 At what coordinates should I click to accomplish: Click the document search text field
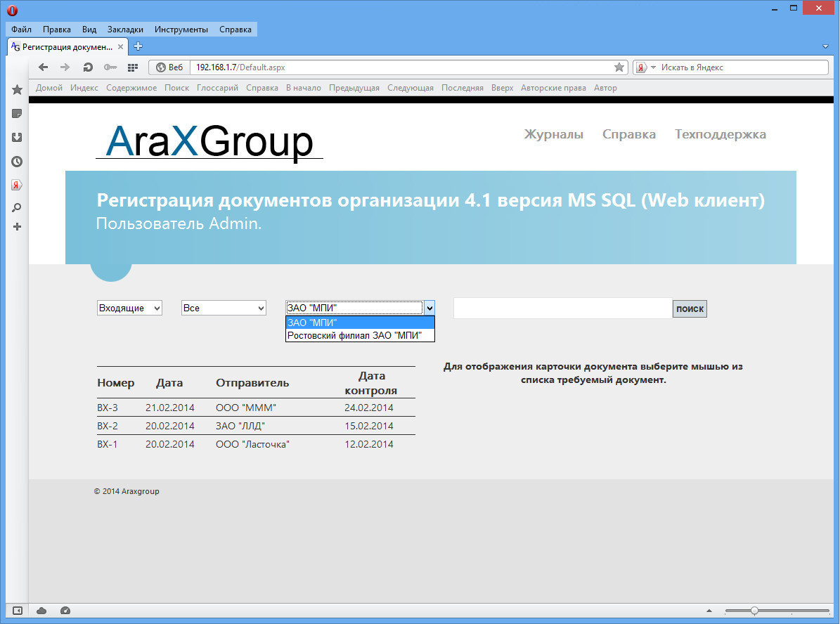coord(562,308)
